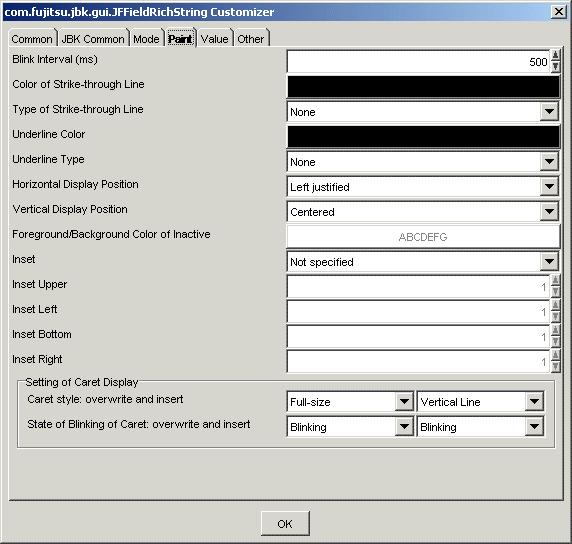Increment Inset Left up arrow
Image resolution: width=572 pixels, height=544 pixels.
(555, 306)
